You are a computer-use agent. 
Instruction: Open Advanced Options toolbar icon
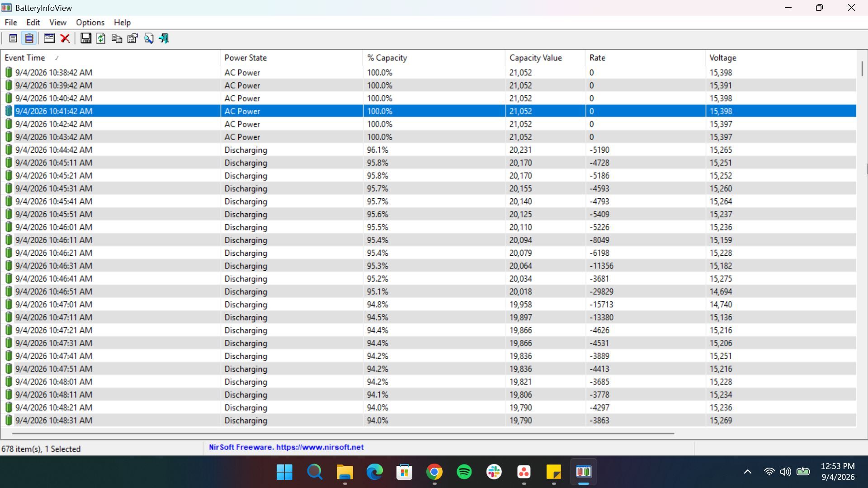click(x=49, y=38)
